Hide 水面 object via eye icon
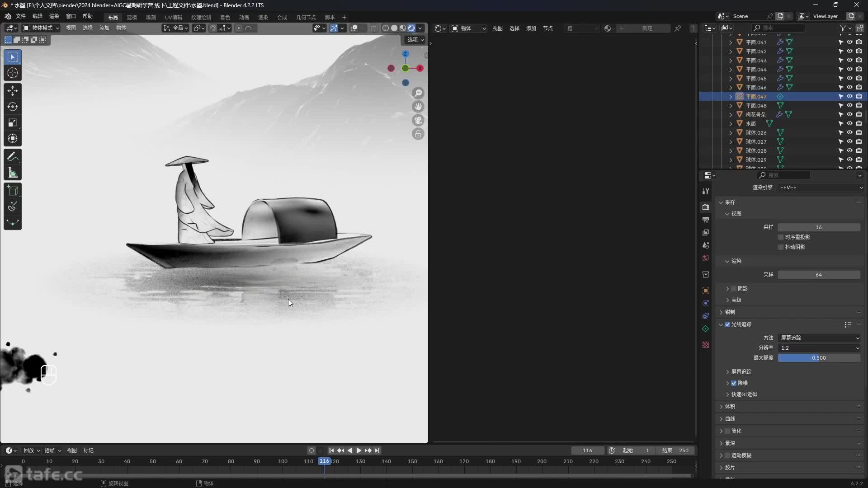This screenshot has height=488, width=868. [x=850, y=123]
